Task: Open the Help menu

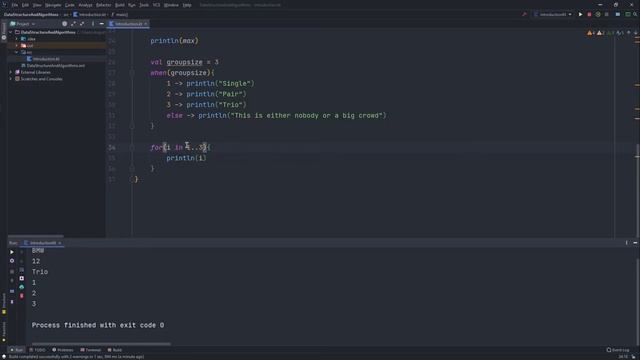Action: [x=187, y=5]
